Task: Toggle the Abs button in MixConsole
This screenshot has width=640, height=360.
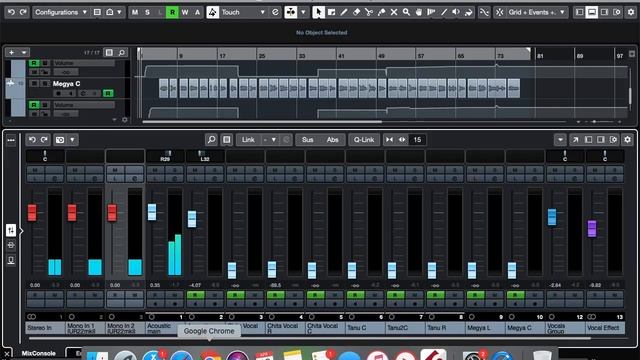Action: [x=333, y=140]
